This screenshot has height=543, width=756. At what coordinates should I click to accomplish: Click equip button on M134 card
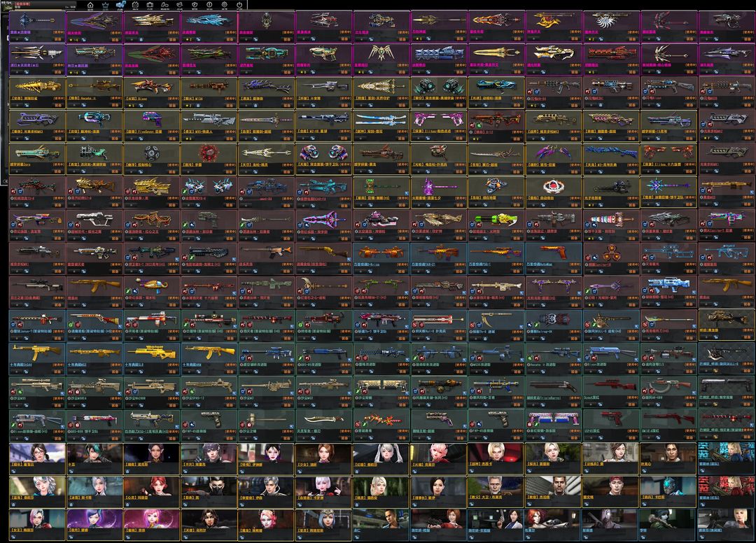pos(230,105)
